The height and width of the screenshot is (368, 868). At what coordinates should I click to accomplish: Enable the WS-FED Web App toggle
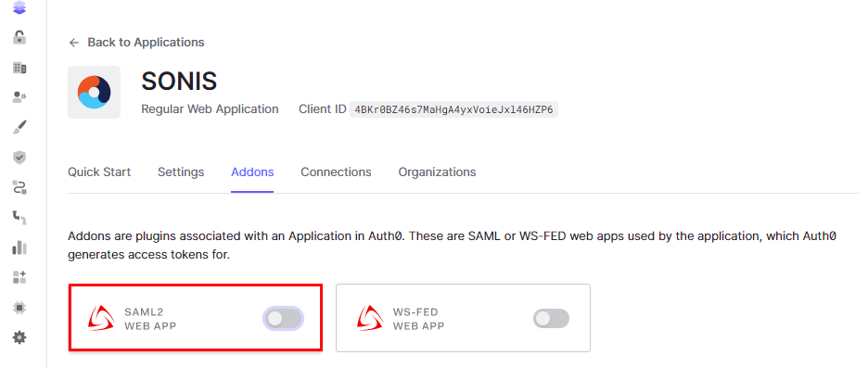tap(551, 318)
